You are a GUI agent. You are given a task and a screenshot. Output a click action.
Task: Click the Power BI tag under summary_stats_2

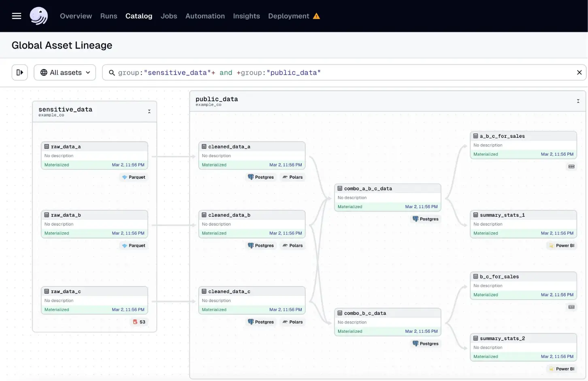tap(562, 369)
